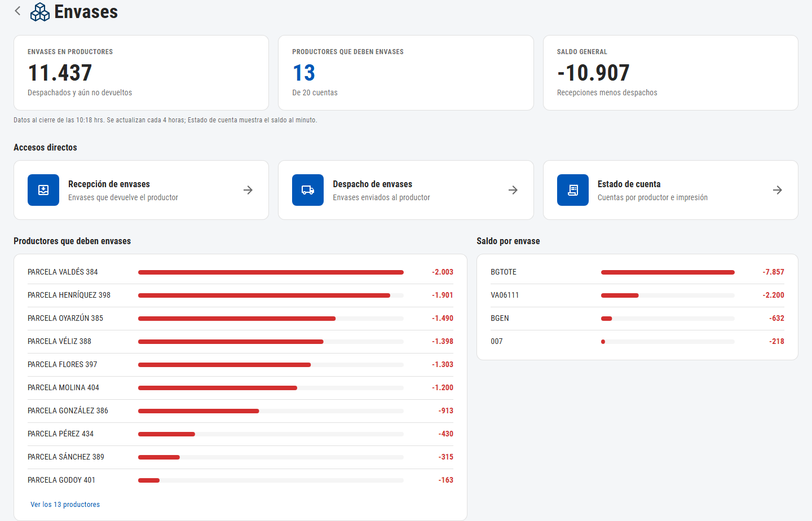Open the Estado de cuenta shortcut title
This screenshot has height=521, width=812.
click(x=629, y=184)
